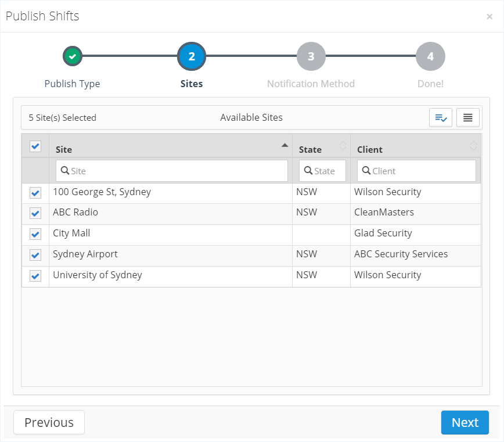Click the select-all sites icon button
This screenshot has width=504, height=442.
(x=441, y=117)
